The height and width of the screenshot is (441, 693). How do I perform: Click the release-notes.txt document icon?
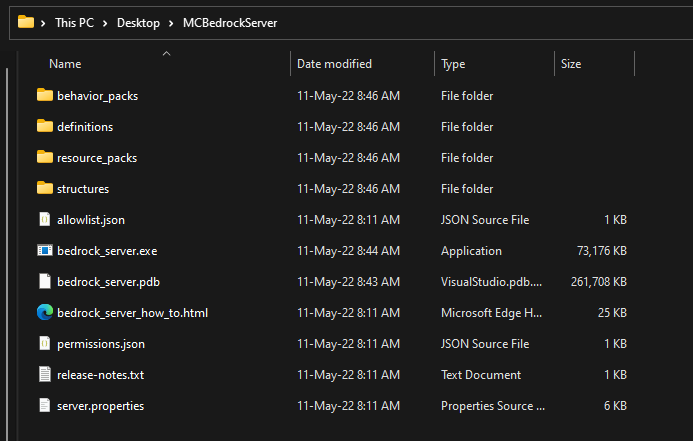tap(45, 374)
